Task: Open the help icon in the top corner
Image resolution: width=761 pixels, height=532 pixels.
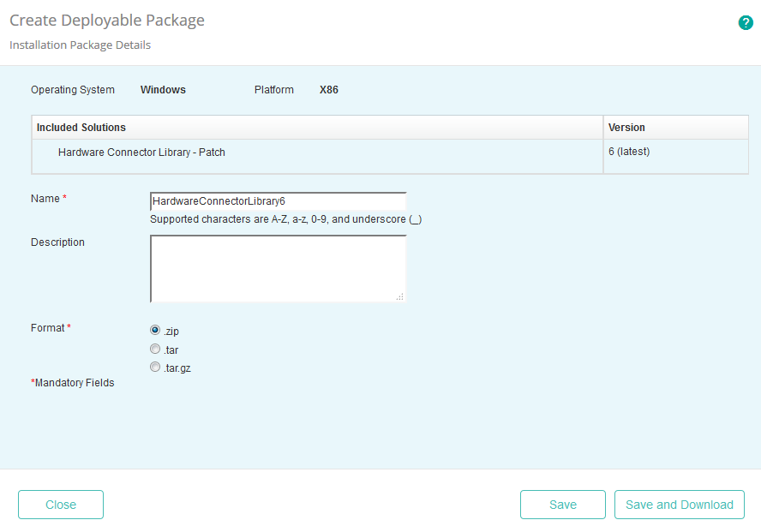Action: [x=745, y=23]
